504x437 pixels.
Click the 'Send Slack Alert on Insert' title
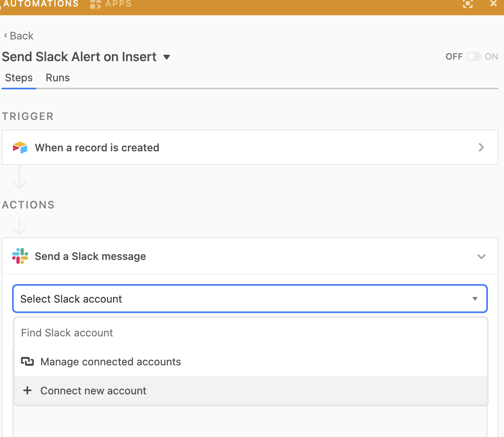(x=79, y=57)
